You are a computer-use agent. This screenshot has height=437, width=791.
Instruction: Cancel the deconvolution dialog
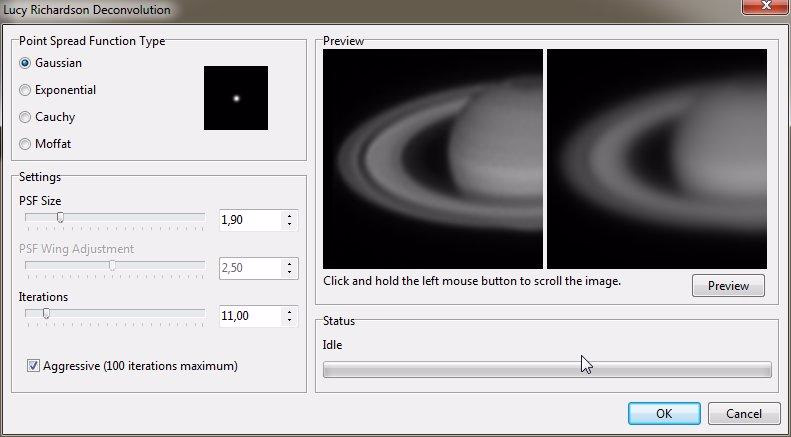click(743, 413)
